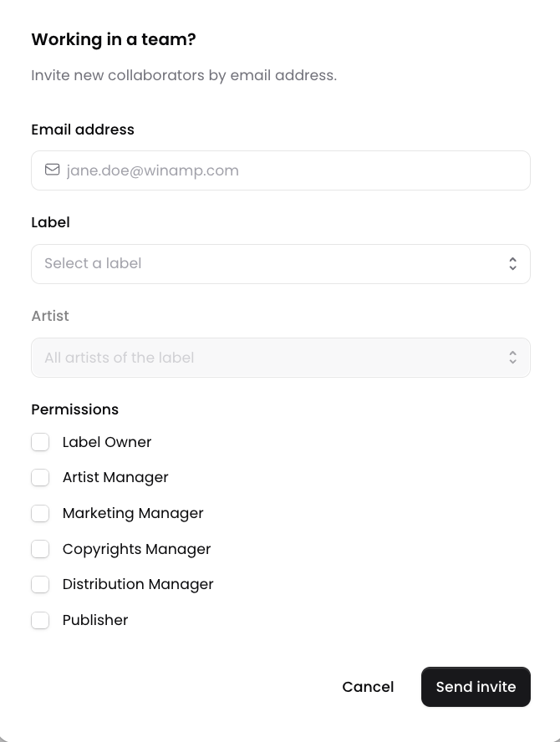
Task: Open the 'All artists of the label' dropdown
Action: (281, 358)
